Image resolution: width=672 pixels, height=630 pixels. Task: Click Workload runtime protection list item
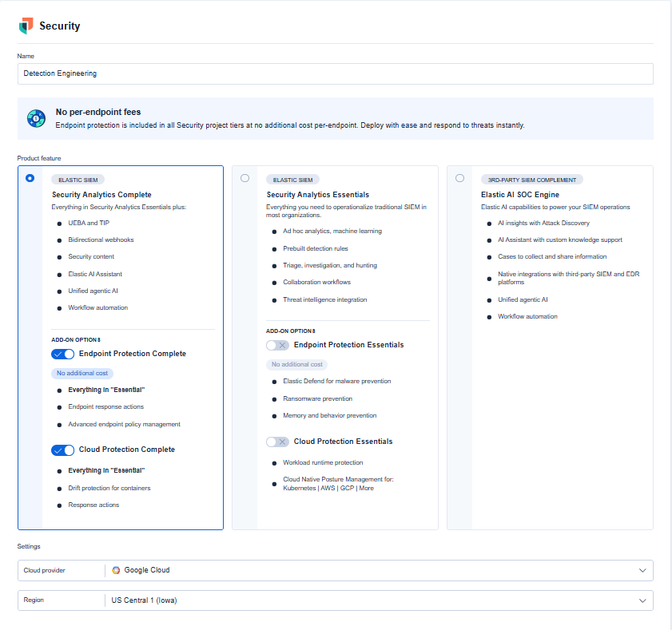[323, 462]
